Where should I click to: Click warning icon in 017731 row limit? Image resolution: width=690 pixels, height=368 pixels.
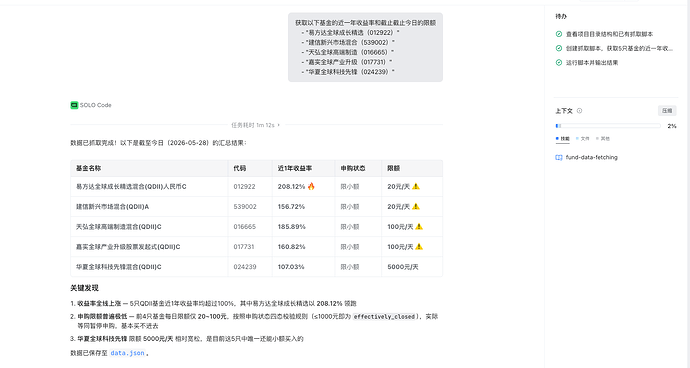[419, 247]
